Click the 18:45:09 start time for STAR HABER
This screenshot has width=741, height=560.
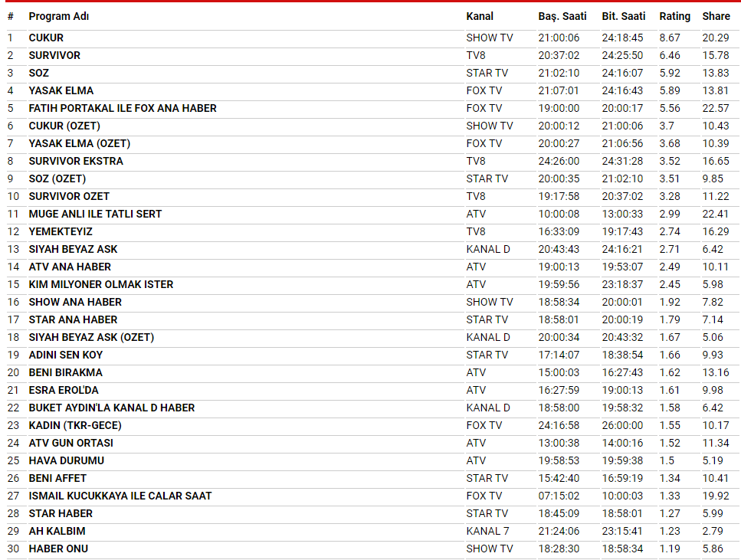pyautogui.click(x=559, y=514)
